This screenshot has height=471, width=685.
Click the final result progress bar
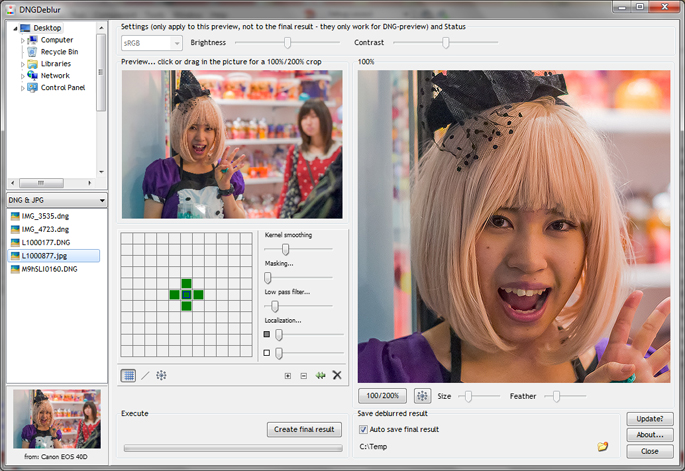coord(233,448)
